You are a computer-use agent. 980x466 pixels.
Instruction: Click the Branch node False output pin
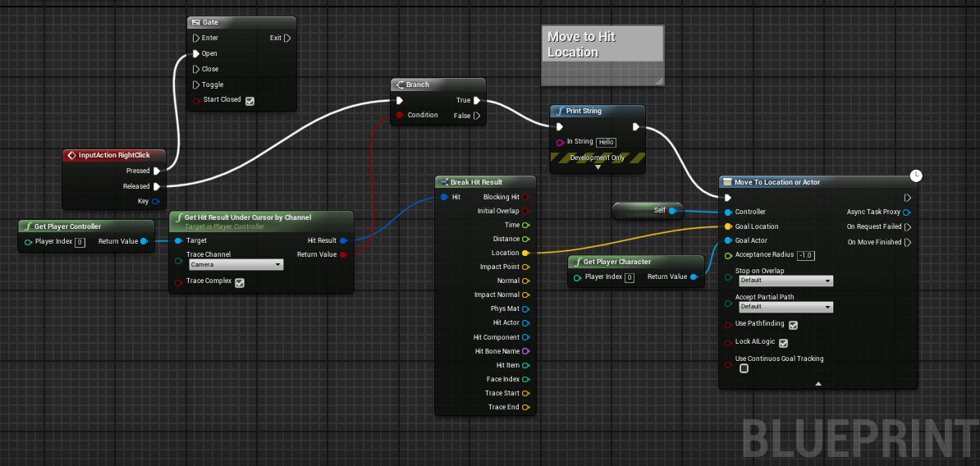477,116
